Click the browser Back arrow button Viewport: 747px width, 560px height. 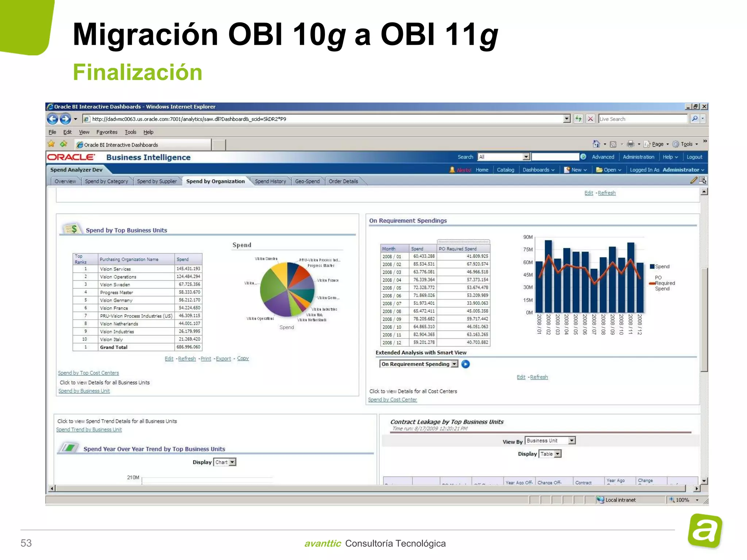53,119
